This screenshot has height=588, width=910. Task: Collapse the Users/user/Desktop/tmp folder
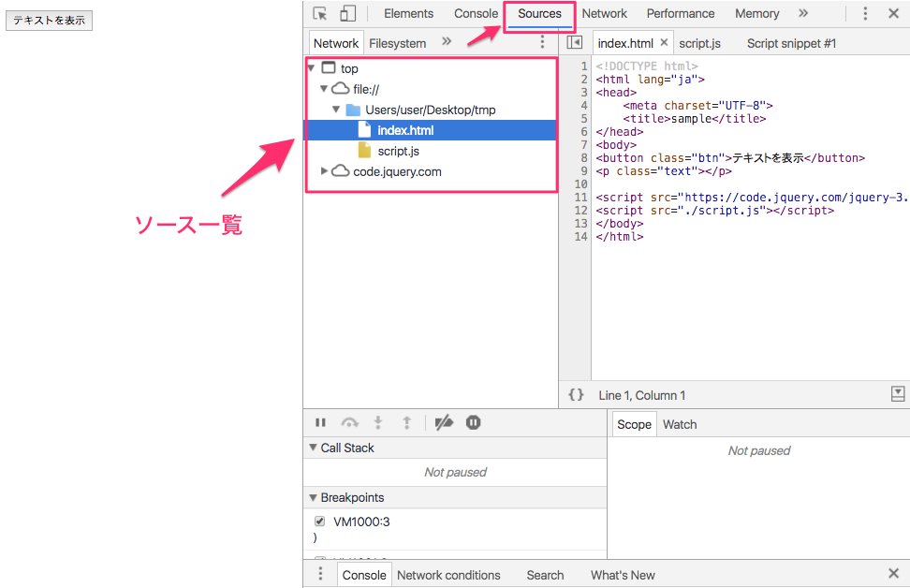tap(336, 110)
